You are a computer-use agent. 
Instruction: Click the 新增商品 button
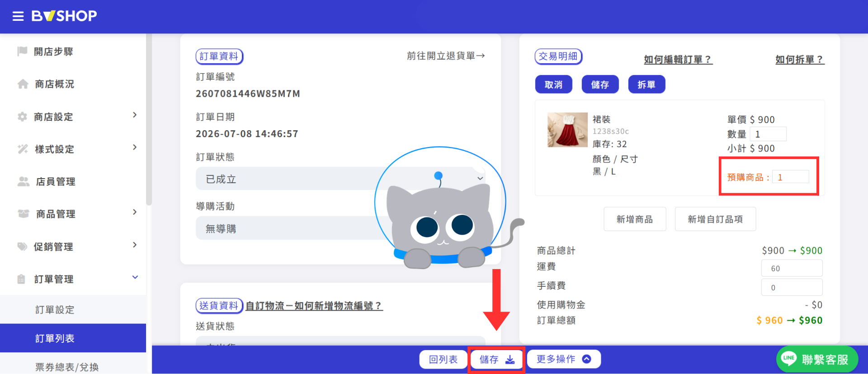tap(635, 219)
